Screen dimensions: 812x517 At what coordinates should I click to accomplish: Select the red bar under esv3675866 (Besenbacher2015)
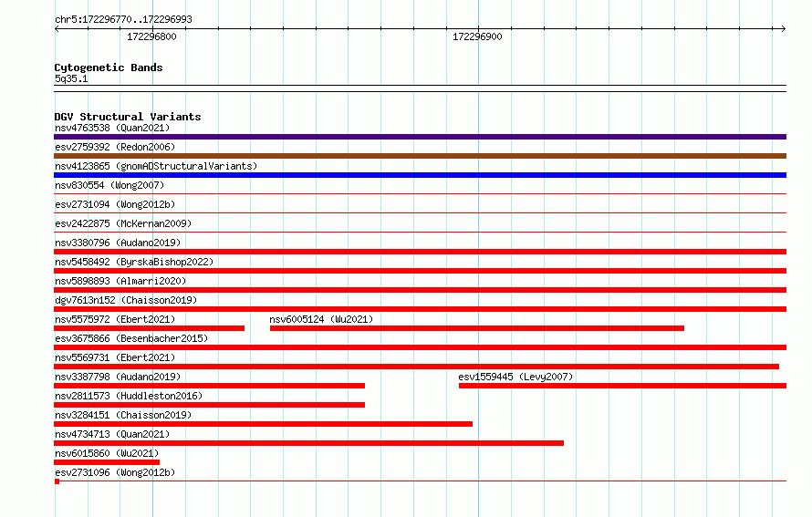(x=420, y=347)
